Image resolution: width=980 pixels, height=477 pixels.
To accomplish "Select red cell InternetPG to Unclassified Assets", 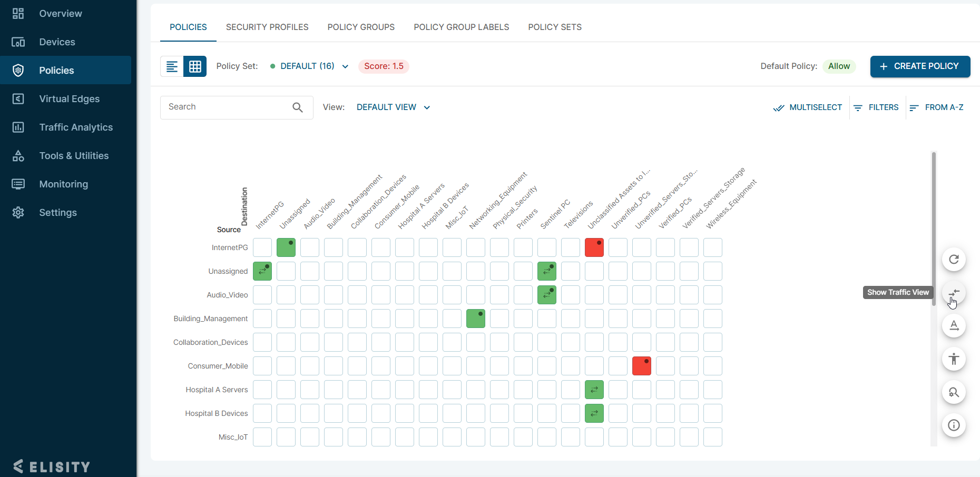I will [594, 247].
